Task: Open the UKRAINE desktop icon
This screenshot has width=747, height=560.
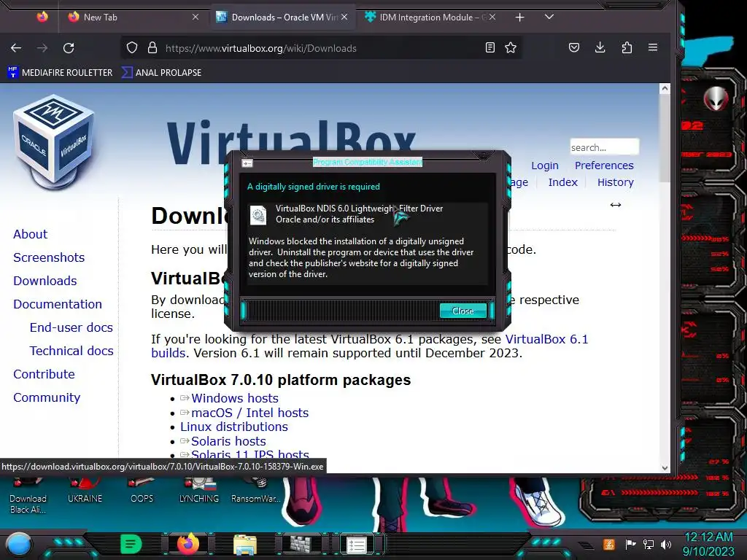Action: (85, 491)
